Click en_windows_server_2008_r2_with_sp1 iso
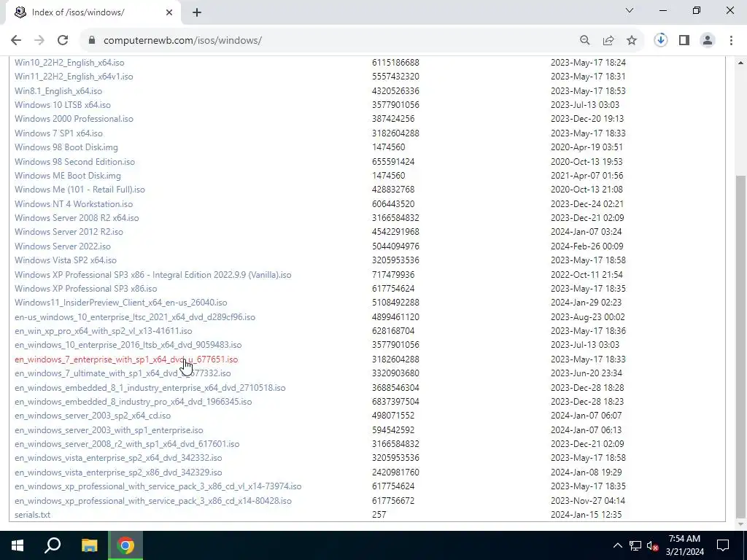This screenshot has height=560, width=747. pyautogui.click(x=127, y=444)
